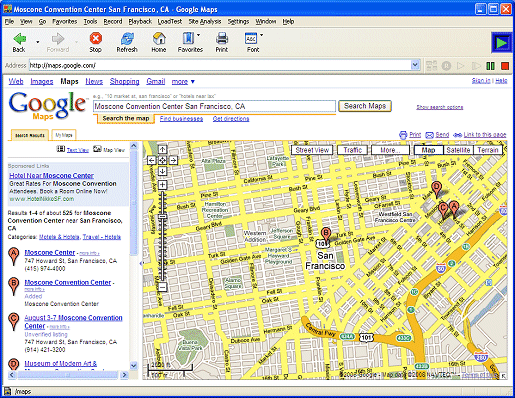Open Link to this page

[x=485, y=135]
